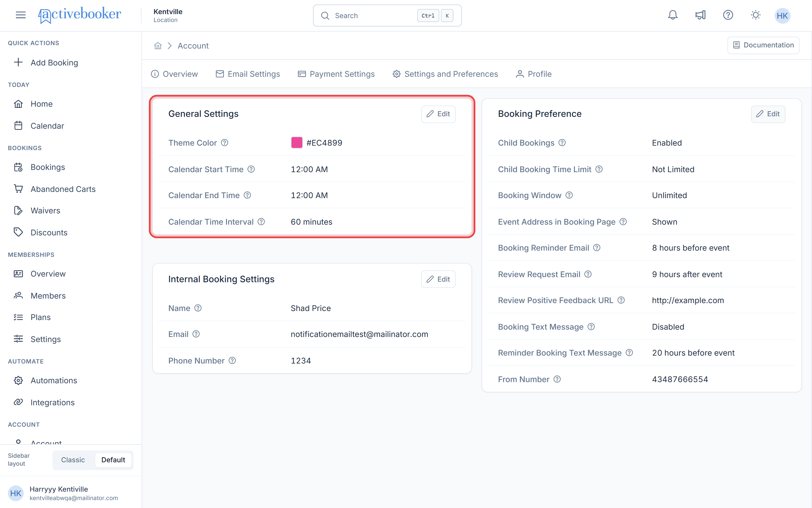Show Booking Window help icon
The width and height of the screenshot is (812, 508).
point(569,195)
